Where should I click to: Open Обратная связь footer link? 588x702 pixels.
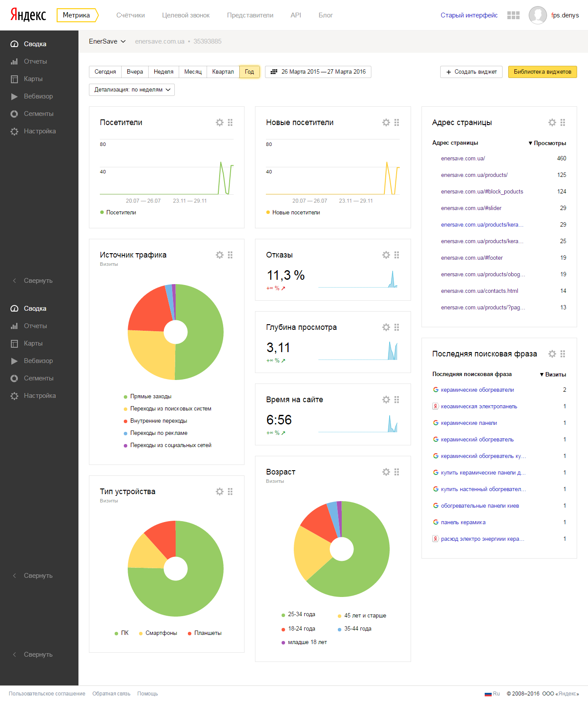tap(111, 694)
